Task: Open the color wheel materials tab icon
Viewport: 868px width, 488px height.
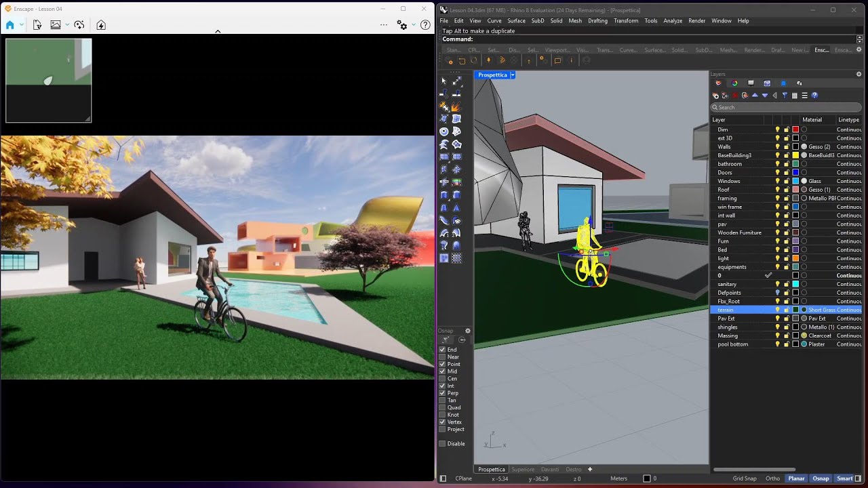Action: (734, 83)
